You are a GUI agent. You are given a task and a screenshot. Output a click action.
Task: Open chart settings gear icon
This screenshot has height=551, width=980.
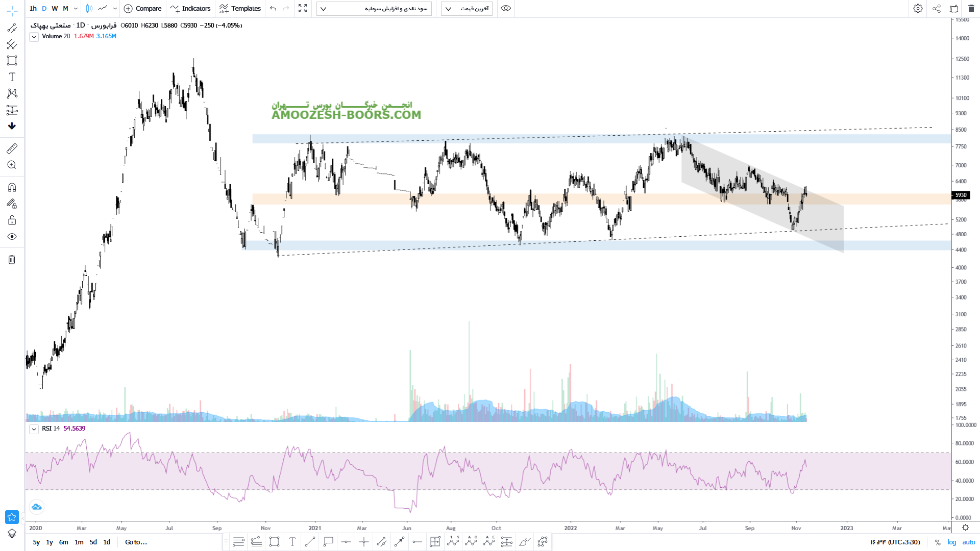point(918,8)
